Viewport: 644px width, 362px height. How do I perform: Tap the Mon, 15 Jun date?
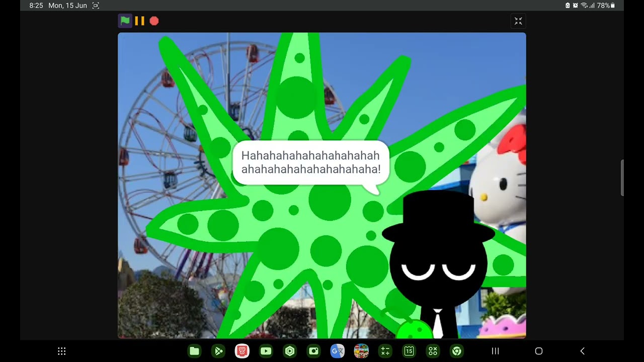click(x=67, y=6)
